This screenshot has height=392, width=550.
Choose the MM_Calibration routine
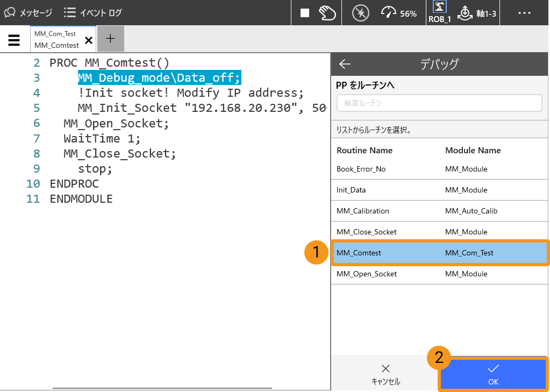(439, 211)
